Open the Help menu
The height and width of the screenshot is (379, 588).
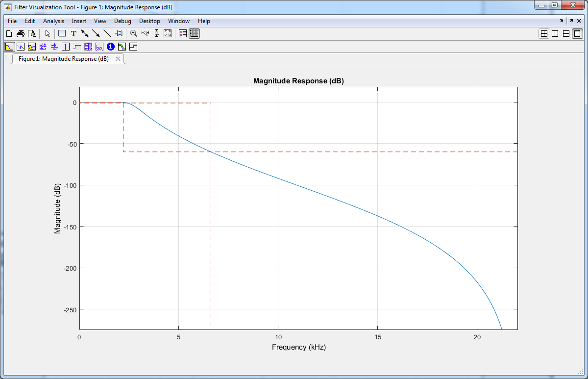[204, 21]
